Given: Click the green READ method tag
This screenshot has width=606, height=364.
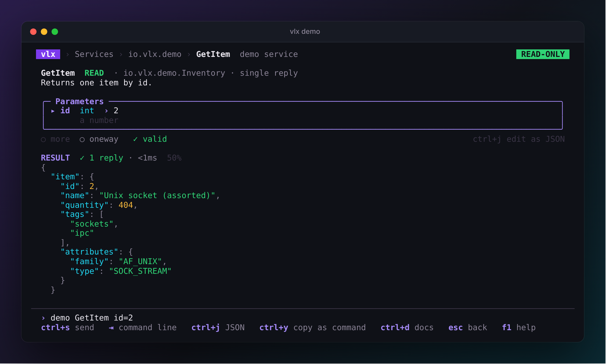Looking at the screenshot, I should point(94,73).
